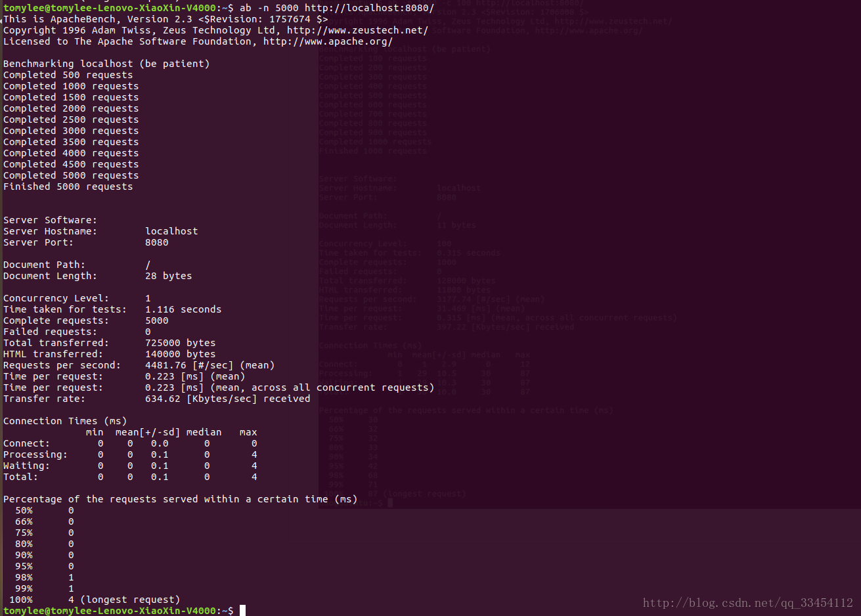This screenshot has height=616, width=861.
Task: Click '(longest request)' in the background terminal
Action: [x=425, y=493]
